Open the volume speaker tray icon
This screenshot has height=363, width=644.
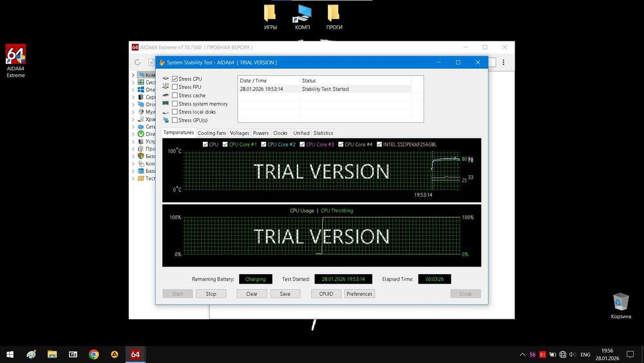[x=573, y=355]
